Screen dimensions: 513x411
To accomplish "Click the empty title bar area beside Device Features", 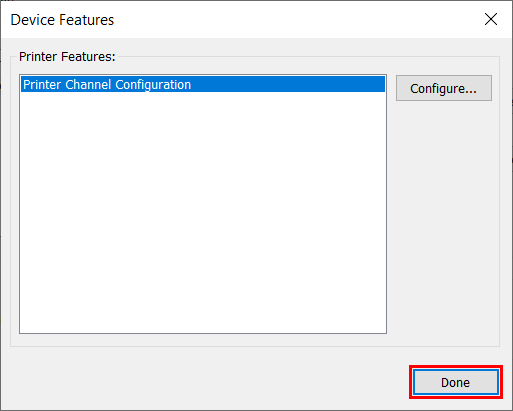I will point(297,19).
